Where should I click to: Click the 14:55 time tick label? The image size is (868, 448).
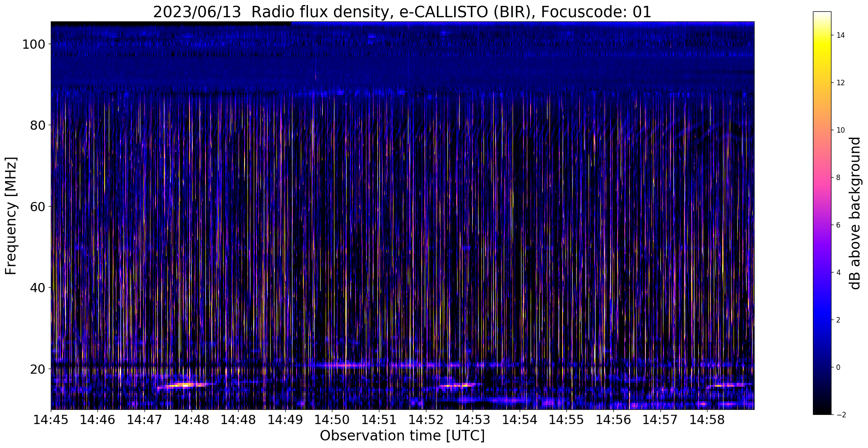pyautogui.click(x=566, y=419)
